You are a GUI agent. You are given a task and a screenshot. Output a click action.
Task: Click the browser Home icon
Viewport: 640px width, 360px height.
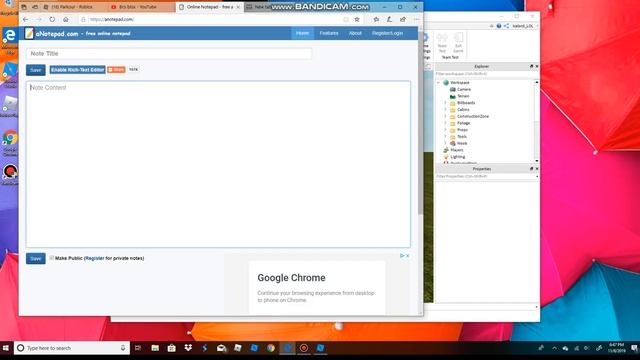click(x=66, y=19)
